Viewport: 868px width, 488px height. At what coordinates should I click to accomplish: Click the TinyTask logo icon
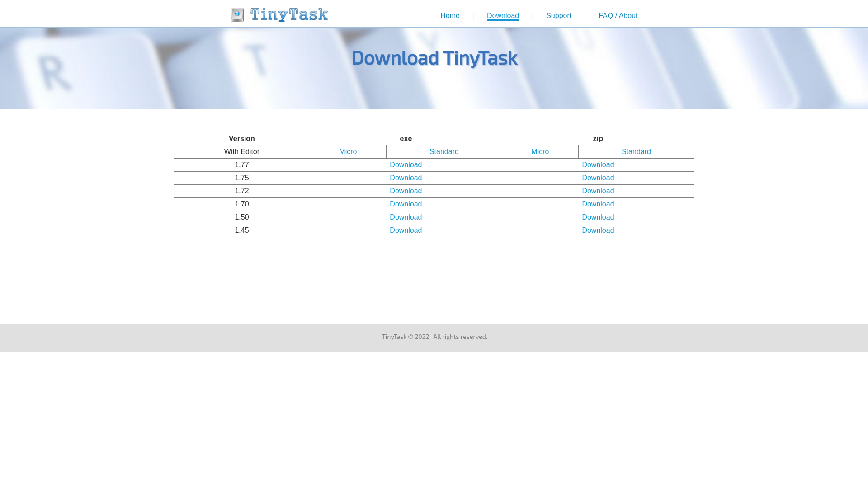point(237,15)
